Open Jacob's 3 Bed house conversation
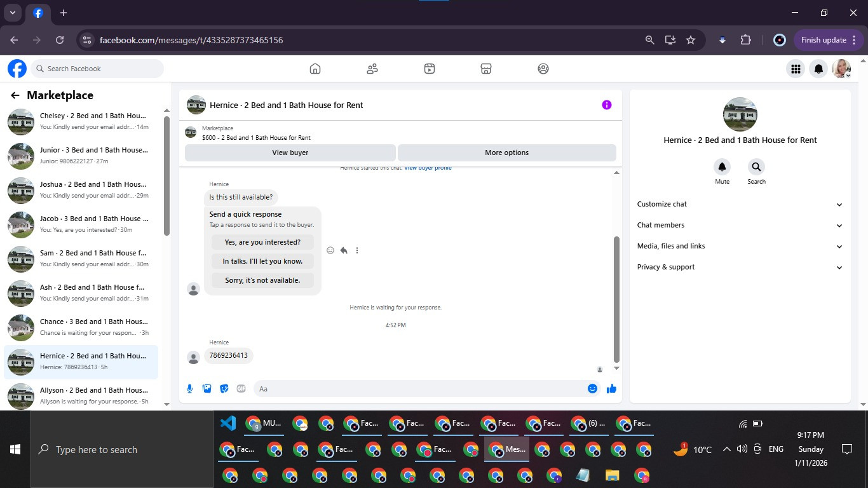This screenshot has height=488, width=868. pos(81,224)
